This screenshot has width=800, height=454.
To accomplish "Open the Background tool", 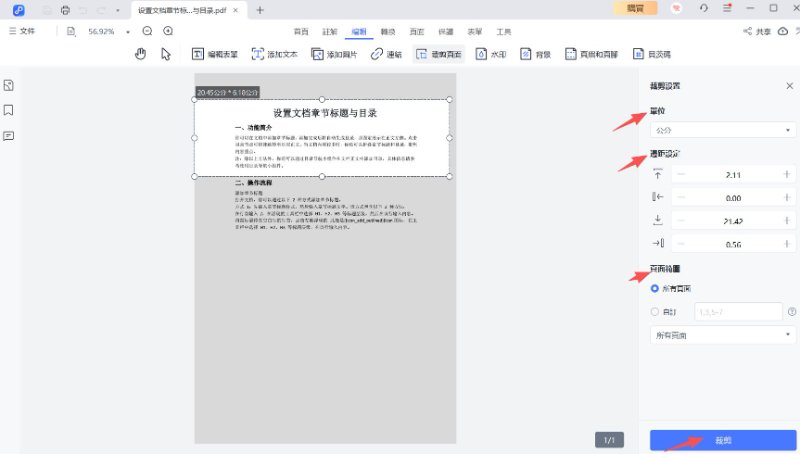I will [x=535, y=54].
